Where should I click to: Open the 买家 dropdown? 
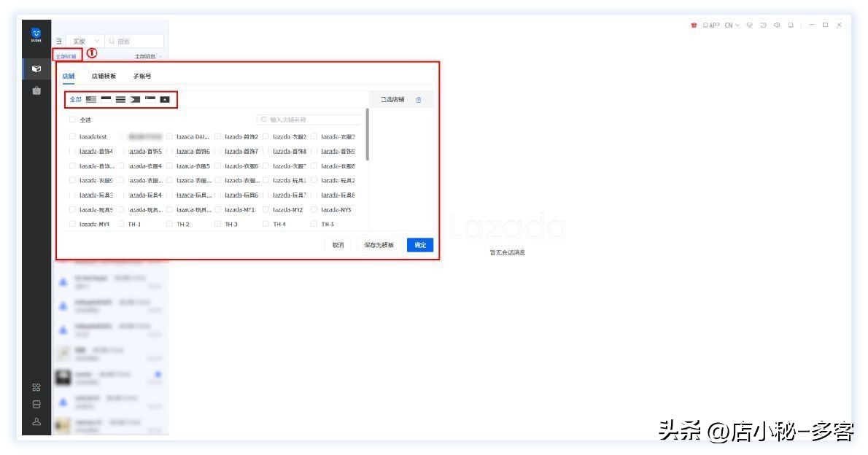(x=85, y=42)
